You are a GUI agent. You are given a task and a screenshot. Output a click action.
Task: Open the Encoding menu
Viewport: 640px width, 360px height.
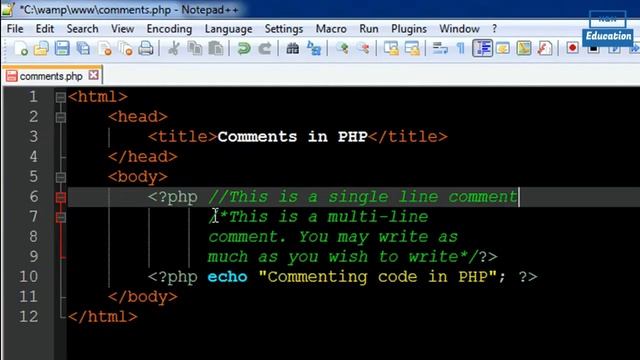(169, 29)
